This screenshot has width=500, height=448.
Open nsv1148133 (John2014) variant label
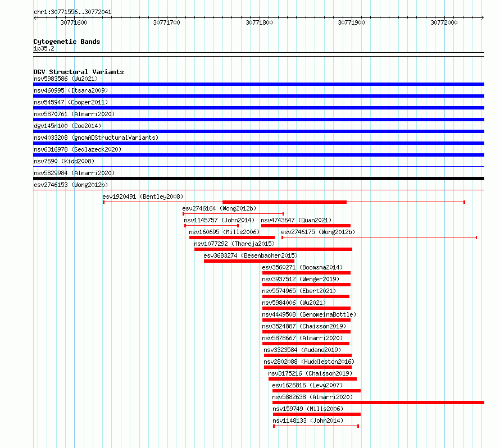(308, 420)
